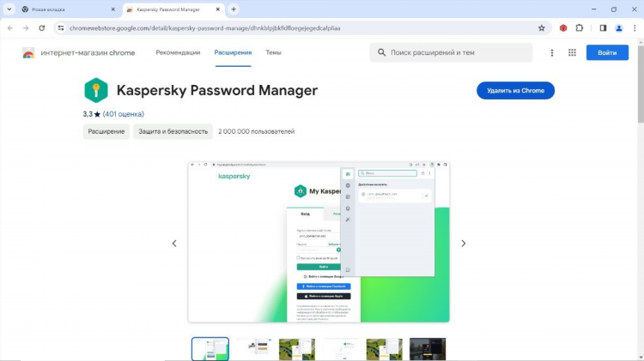Open the 401 оценка ratings link
Image resolution: width=644 pixels, height=361 pixels.
(x=123, y=114)
